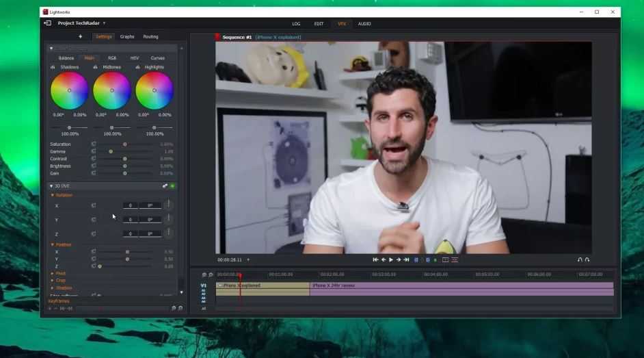
Task: Reset Brightness with its reset icon
Action: click(x=94, y=166)
